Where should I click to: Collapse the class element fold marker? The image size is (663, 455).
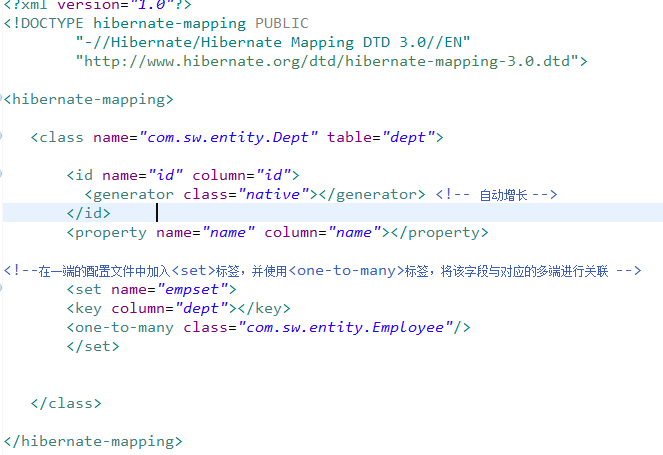tap(1, 136)
